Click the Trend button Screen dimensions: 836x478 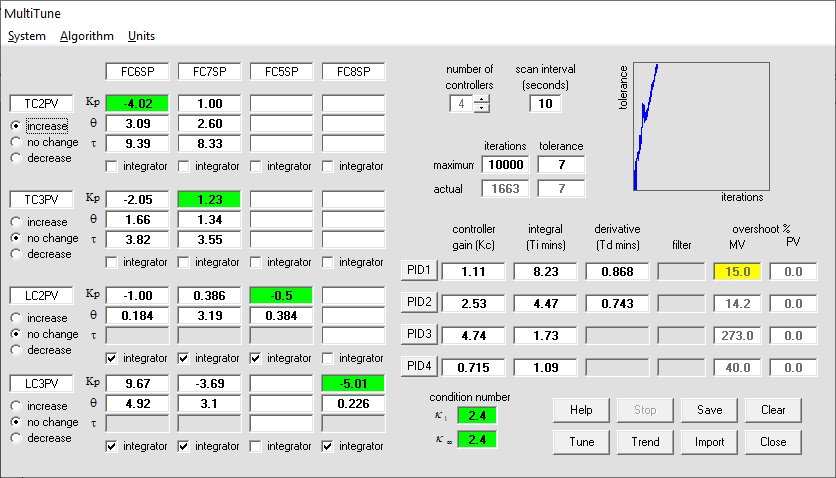click(645, 442)
